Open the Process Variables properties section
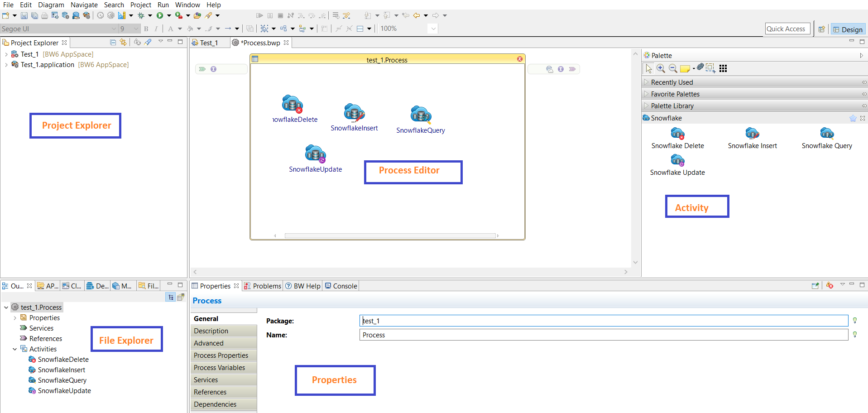 click(x=220, y=368)
